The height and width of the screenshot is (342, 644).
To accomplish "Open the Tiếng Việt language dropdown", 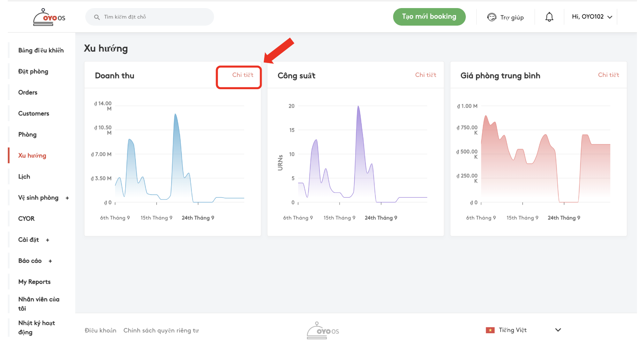I will [523, 330].
